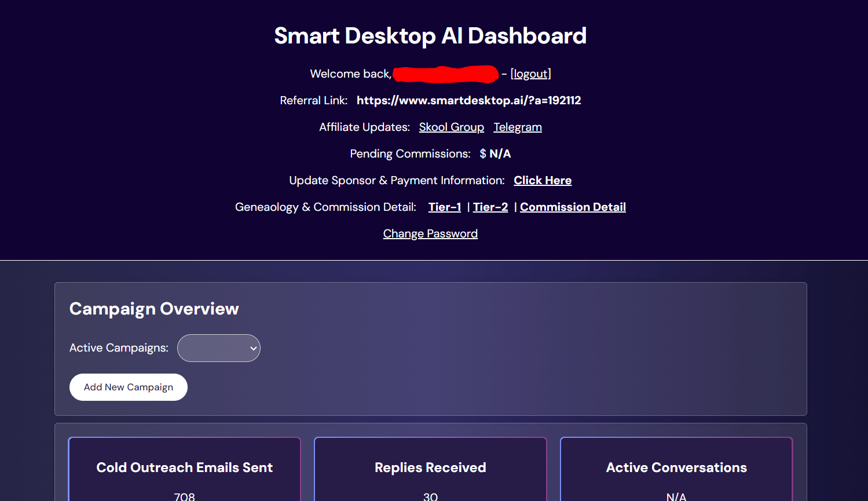Viewport: 868px width, 501px height.
Task: Select the referral link URL text
Action: click(x=468, y=100)
